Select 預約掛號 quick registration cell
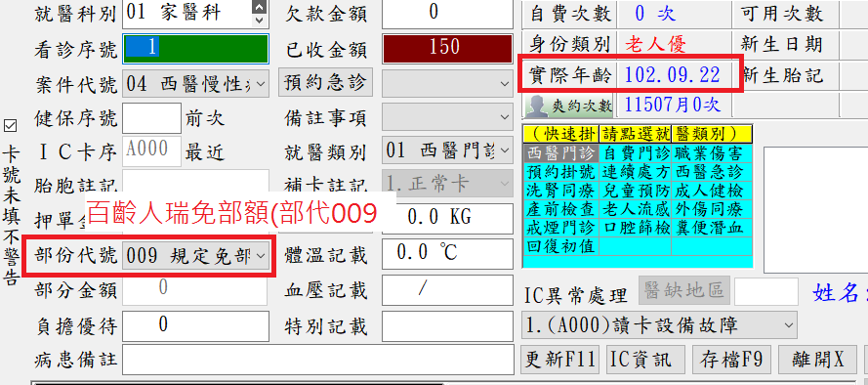Screen dimensions: 868x385 [560, 171]
